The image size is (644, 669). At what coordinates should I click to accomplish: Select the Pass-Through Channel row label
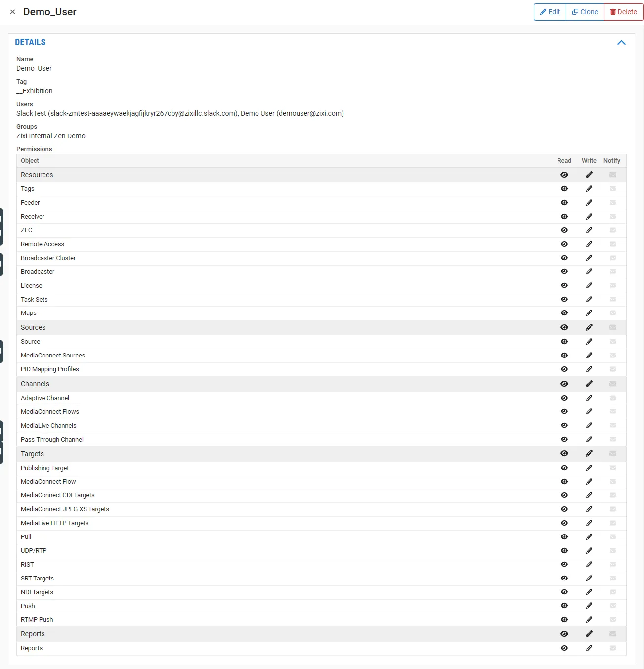click(52, 440)
